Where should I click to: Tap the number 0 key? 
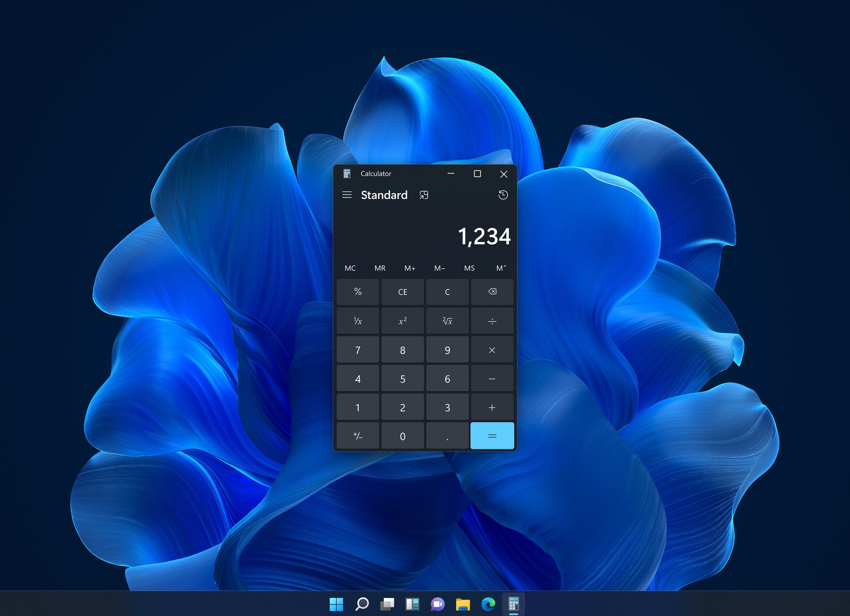402,435
